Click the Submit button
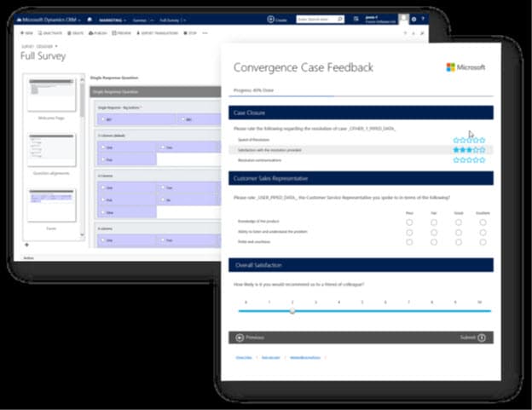The width and height of the screenshot is (532, 410). 472,338
